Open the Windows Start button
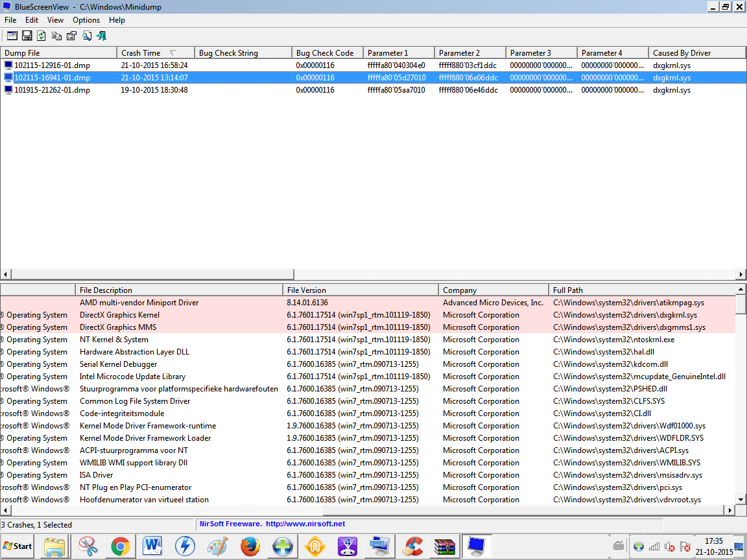 click(x=18, y=546)
